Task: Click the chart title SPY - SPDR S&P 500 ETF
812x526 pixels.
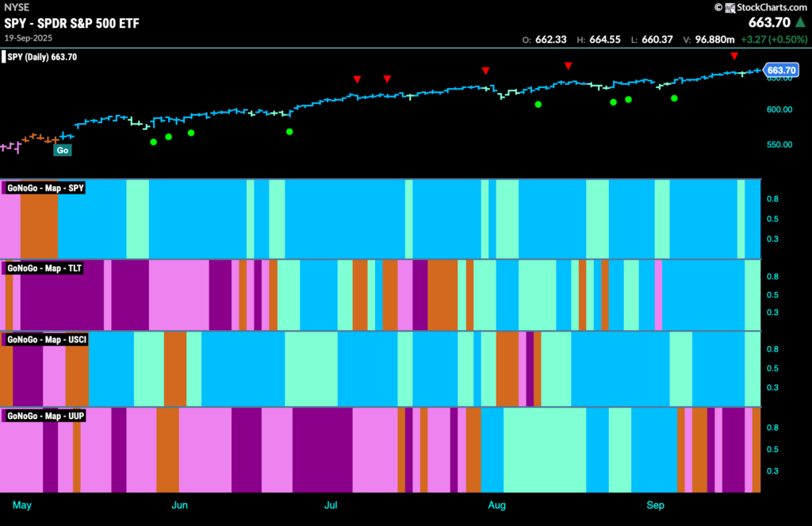Action: coord(71,23)
